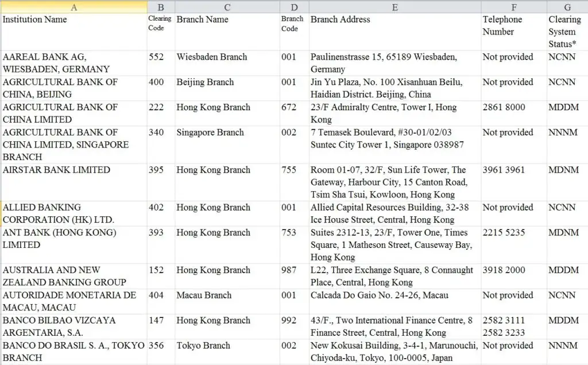Click the column G header
Viewport: 588px width, 365px height.
point(567,7)
